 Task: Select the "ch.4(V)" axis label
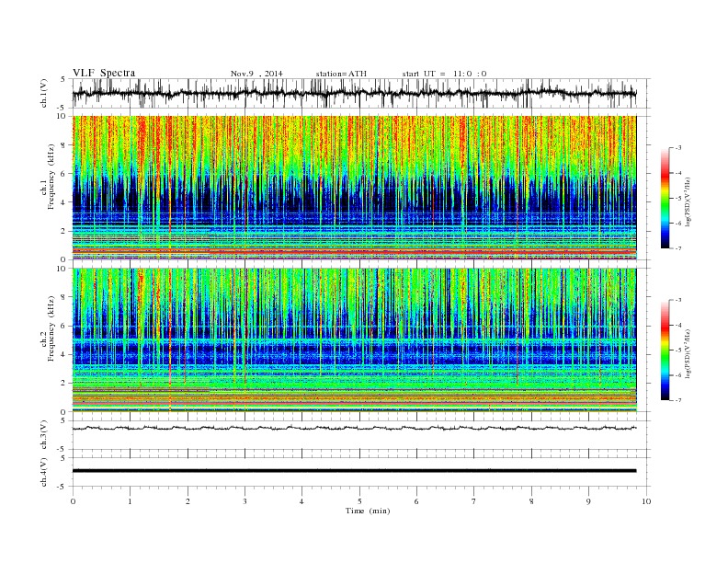[44, 472]
